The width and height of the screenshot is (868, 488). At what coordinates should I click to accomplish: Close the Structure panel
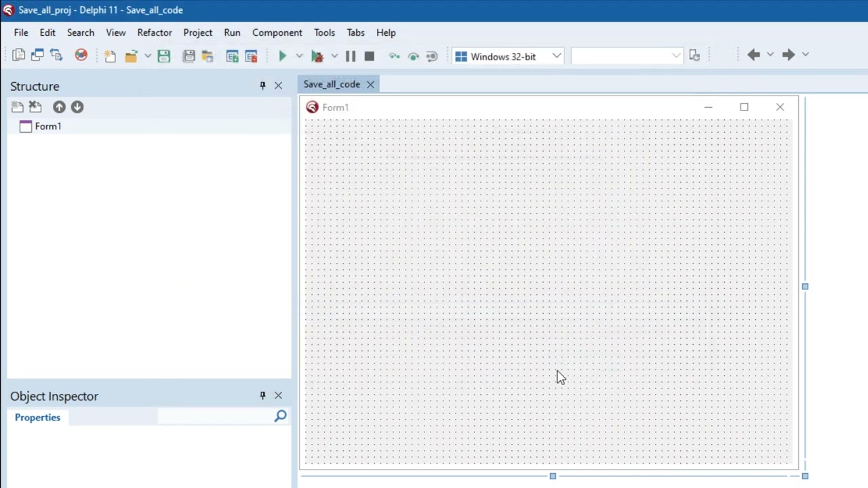278,85
